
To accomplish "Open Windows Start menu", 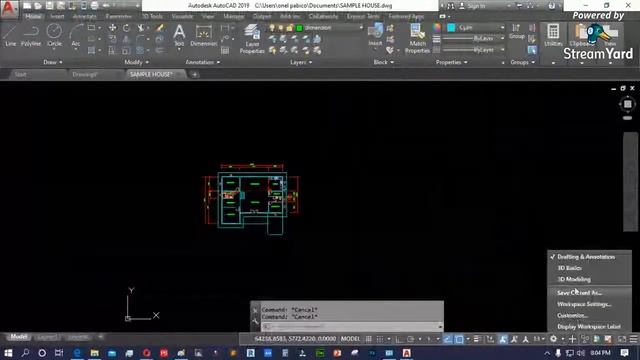I will pos(8,353).
